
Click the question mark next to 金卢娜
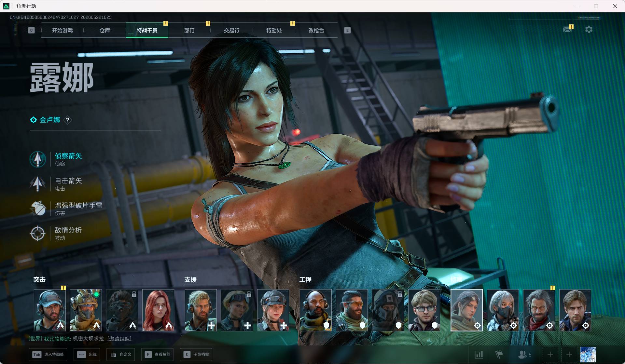[x=67, y=120]
